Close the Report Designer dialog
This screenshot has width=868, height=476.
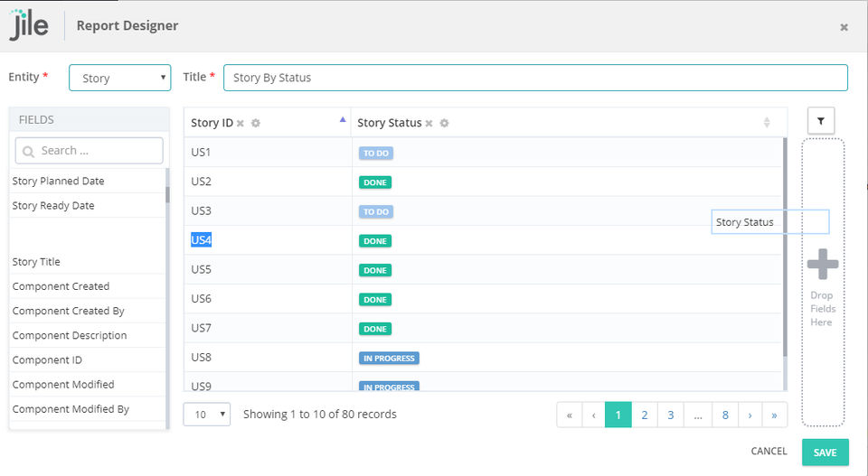click(x=844, y=27)
